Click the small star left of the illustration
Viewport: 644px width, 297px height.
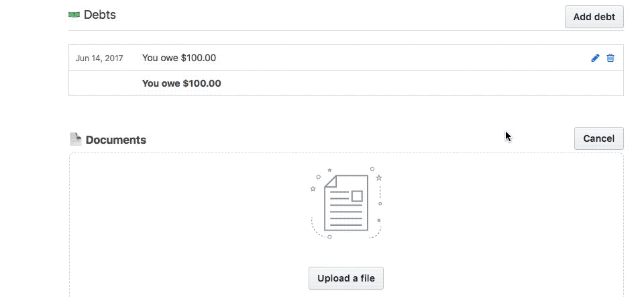(x=313, y=189)
